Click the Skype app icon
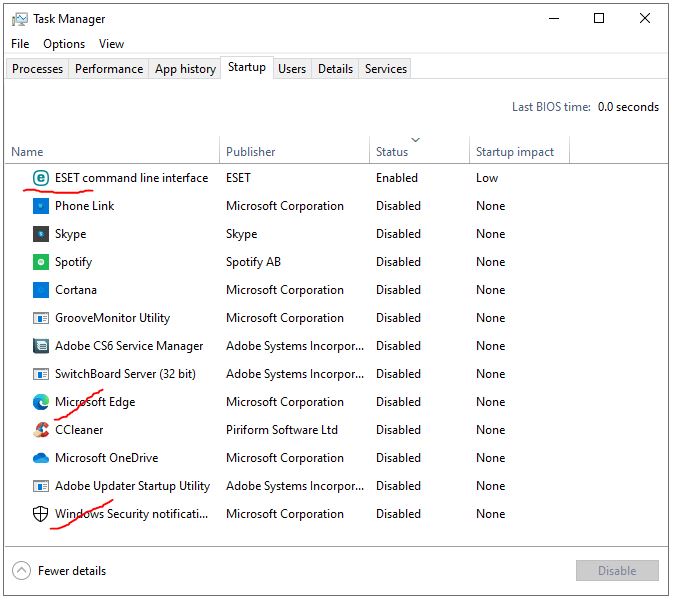Viewport: 674px width, 600px height. (x=41, y=234)
